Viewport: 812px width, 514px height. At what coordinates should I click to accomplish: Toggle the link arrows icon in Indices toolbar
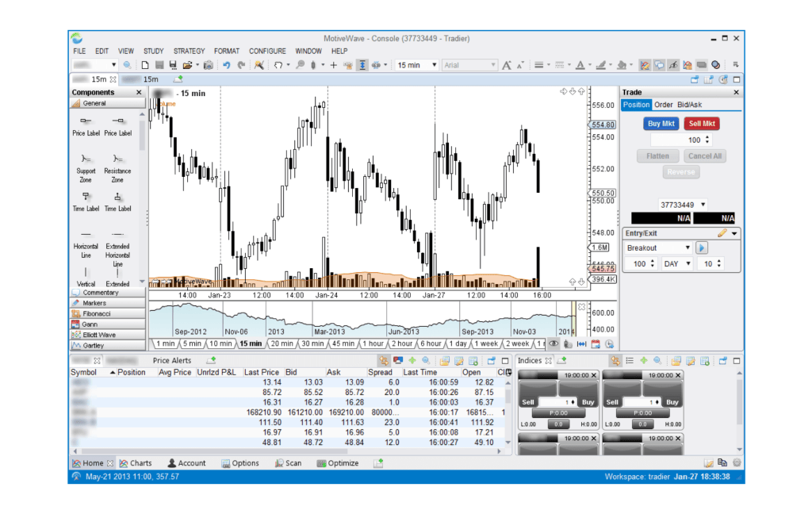pyautogui.click(x=615, y=361)
